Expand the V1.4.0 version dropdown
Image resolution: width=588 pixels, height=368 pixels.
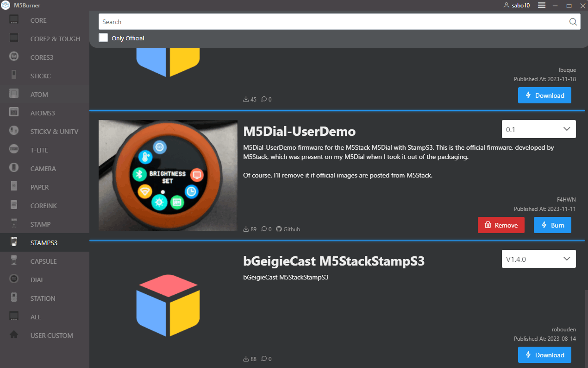539,259
